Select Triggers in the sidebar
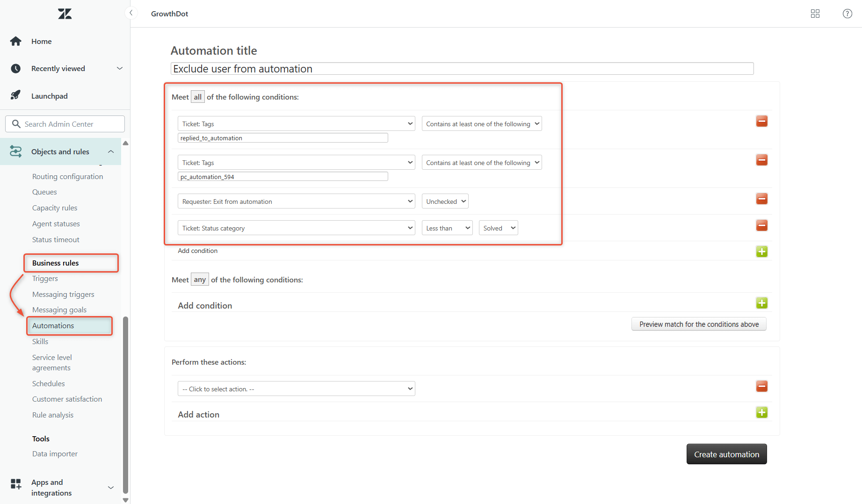 coord(44,278)
